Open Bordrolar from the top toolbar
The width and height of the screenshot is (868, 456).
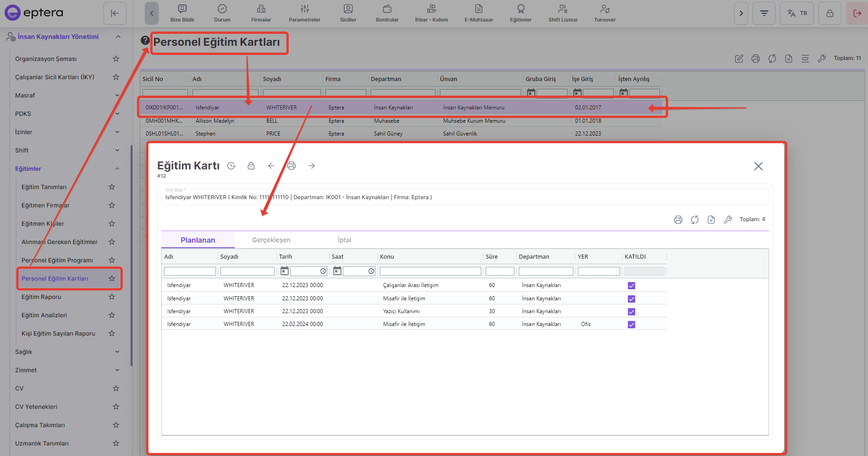click(x=387, y=13)
